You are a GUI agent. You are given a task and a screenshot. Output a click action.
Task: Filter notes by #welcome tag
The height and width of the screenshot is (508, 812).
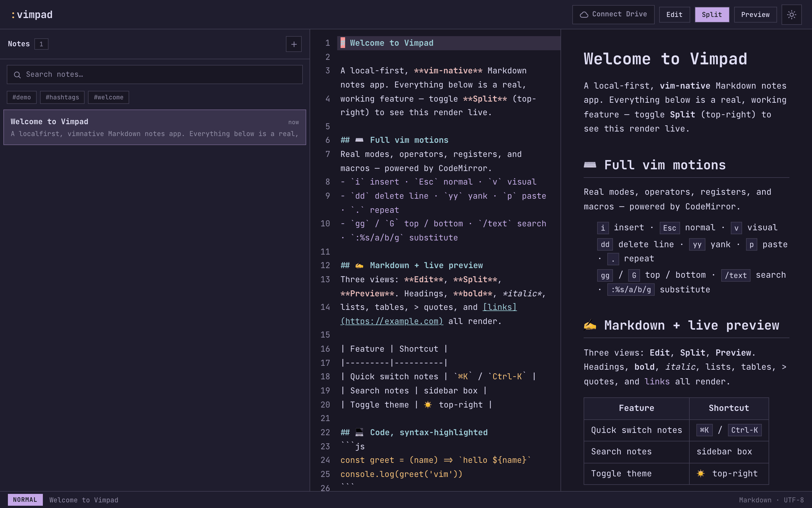pos(108,97)
